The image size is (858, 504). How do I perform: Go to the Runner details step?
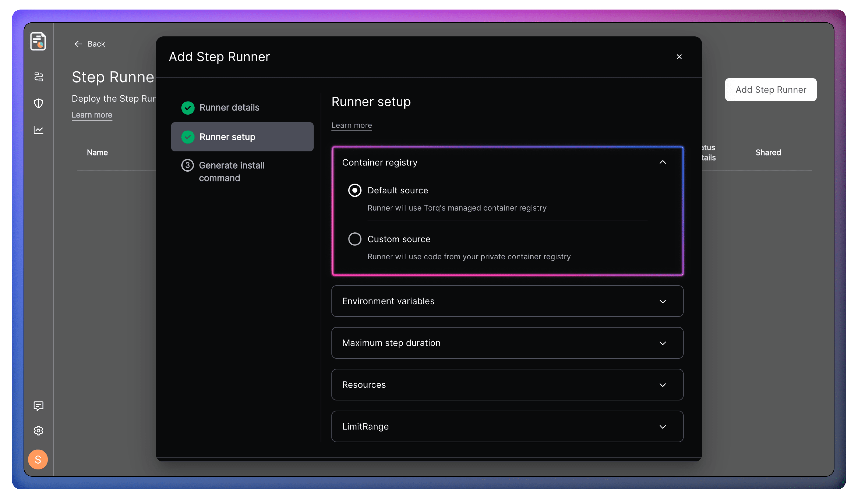[229, 108]
